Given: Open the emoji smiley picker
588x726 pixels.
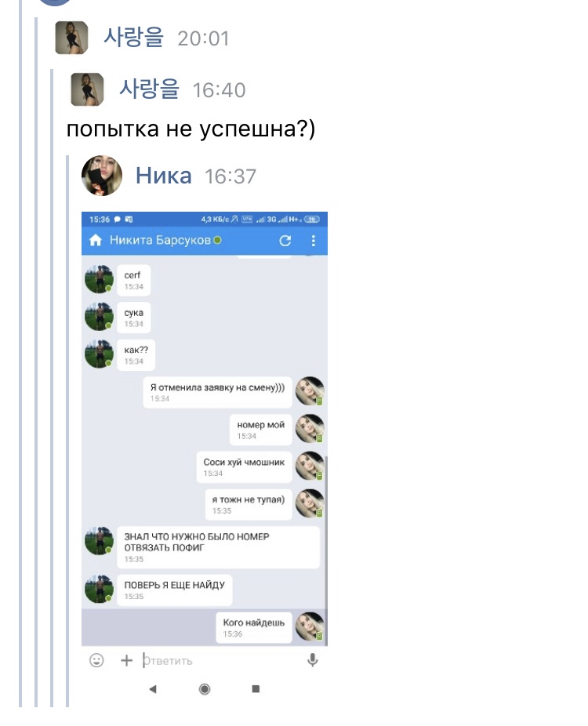Looking at the screenshot, I should tap(96, 660).
